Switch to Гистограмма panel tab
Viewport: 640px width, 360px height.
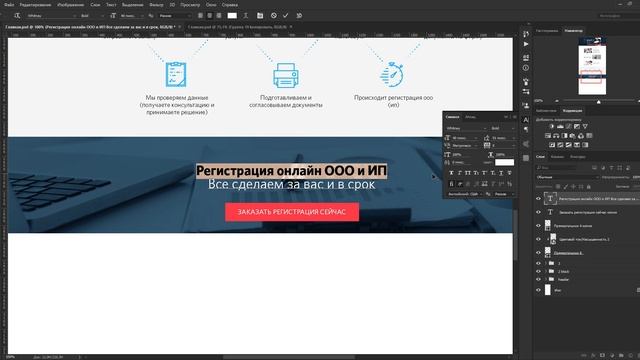point(547,31)
